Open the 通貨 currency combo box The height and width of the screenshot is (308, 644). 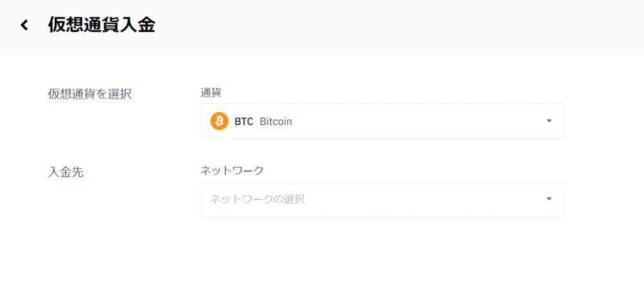(383, 121)
